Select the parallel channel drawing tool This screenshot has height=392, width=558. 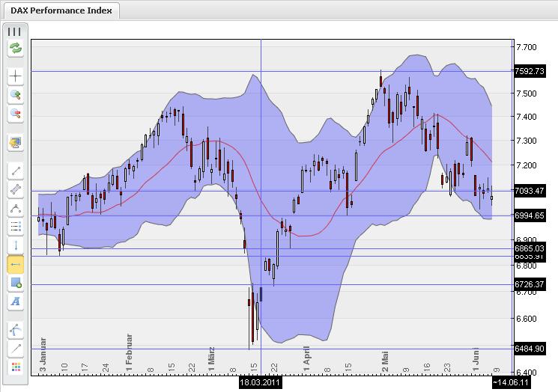[x=15, y=190]
